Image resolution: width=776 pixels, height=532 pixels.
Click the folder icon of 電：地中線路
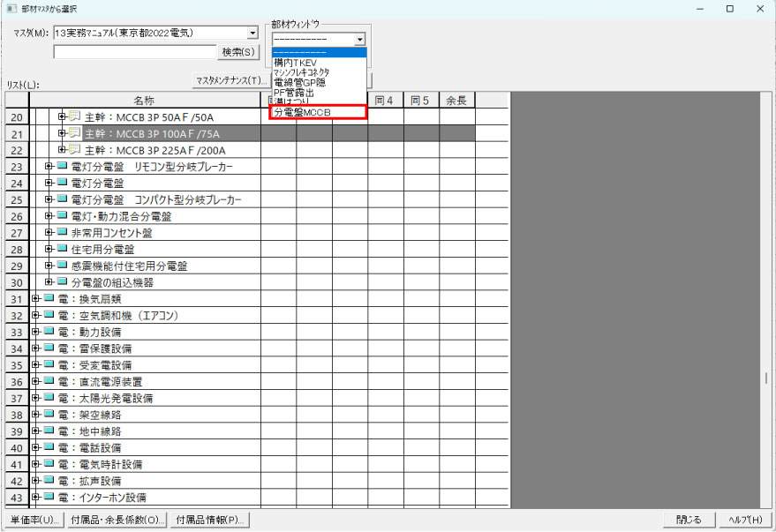49,431
